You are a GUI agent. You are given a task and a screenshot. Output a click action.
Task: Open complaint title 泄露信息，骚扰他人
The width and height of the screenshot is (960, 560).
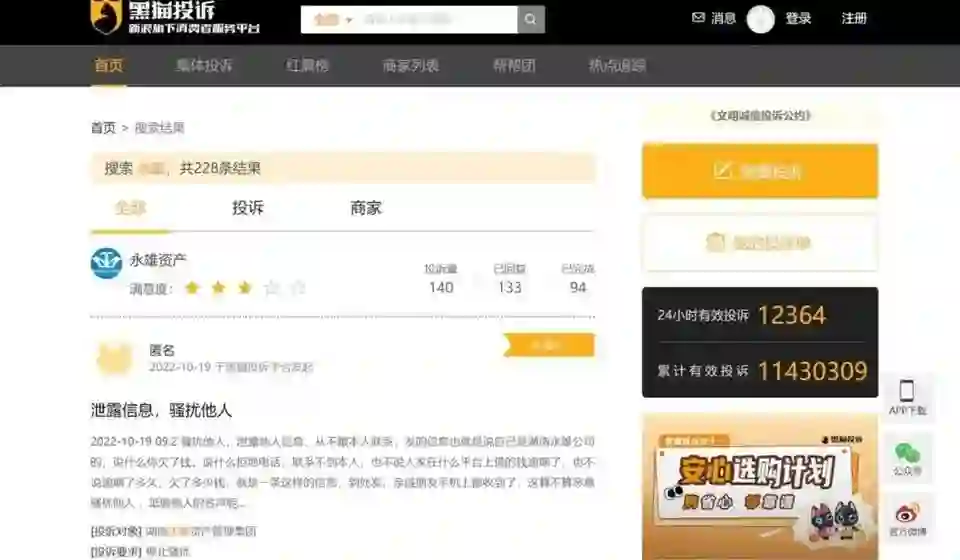(161, 410)
